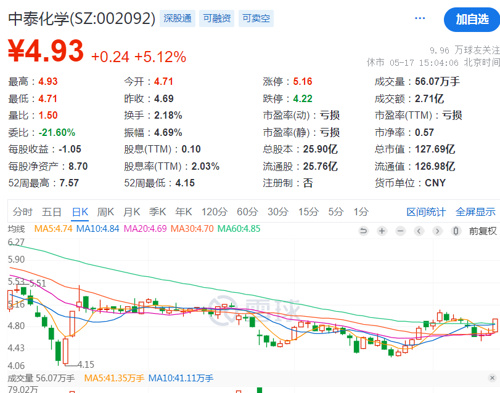This screenshot has height=393, width=500.
Task: Click the 均线 label
Action: pyautogui.click(x=16, y=229)
